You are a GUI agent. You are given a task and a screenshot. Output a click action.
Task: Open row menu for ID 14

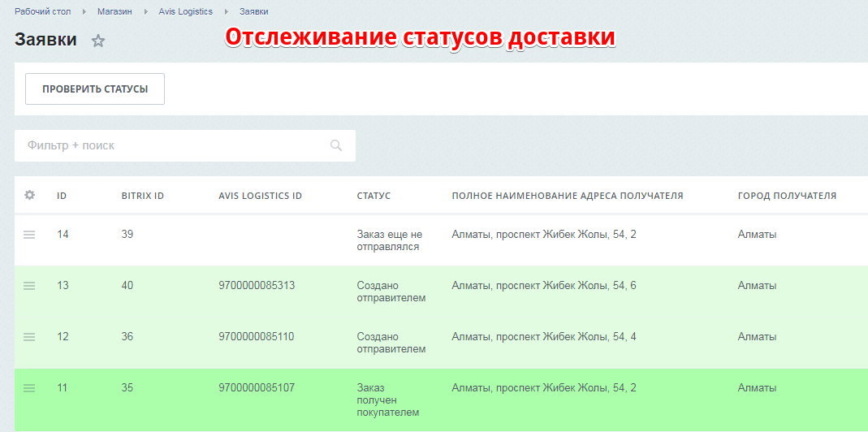click(29, 235)
